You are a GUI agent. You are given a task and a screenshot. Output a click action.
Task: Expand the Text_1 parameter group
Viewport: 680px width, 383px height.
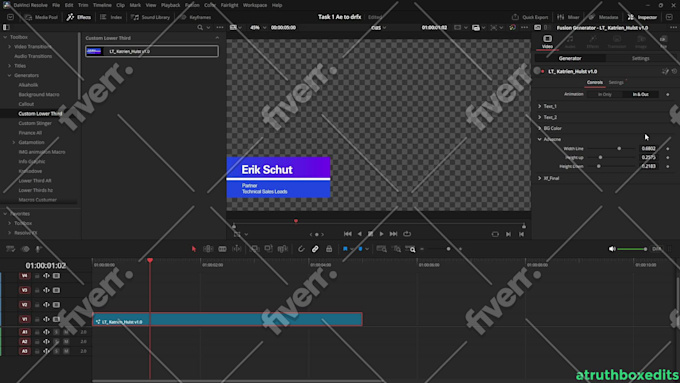point(539,106)
